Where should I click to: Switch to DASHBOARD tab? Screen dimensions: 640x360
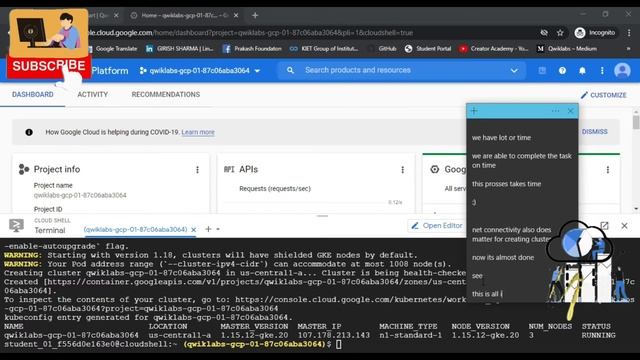coord(33,95)
